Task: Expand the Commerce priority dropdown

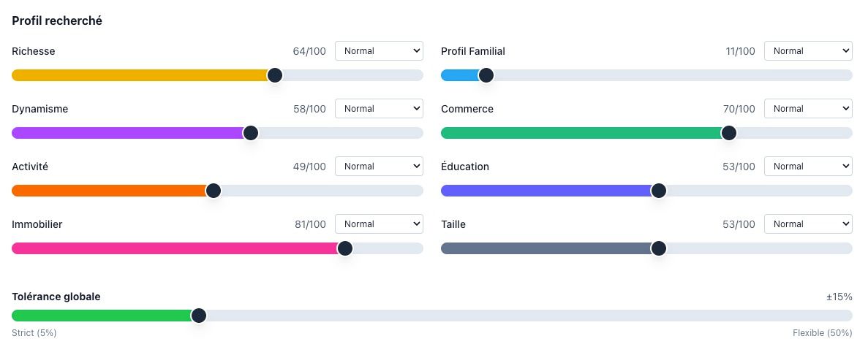Action: [x=808, y=109]
